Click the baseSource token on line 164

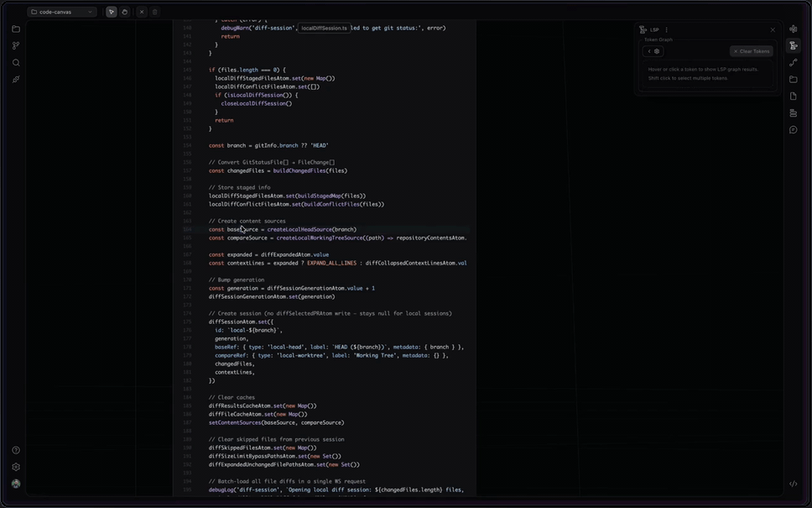(x=242, y=229)
